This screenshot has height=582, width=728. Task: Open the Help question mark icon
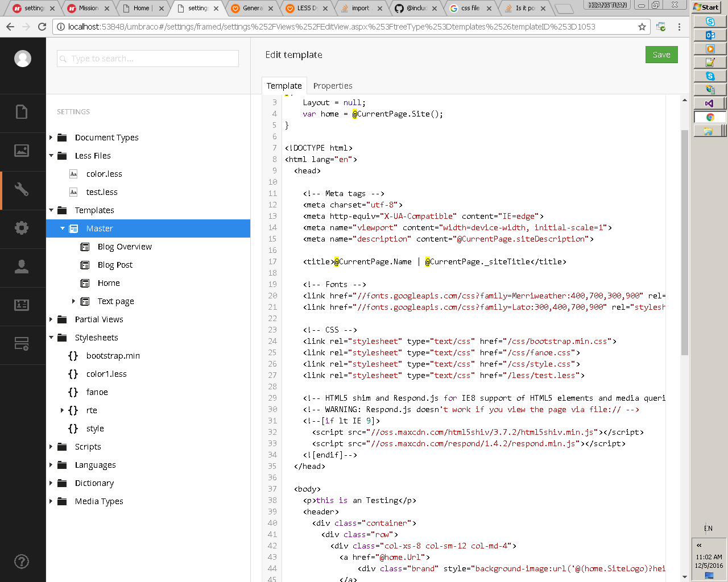point(22,562)
